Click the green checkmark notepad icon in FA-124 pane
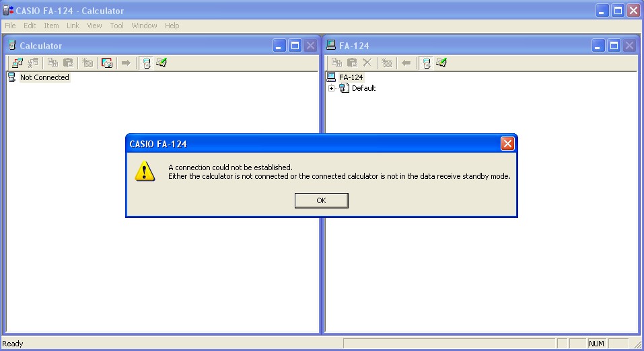 pos(441,63)
